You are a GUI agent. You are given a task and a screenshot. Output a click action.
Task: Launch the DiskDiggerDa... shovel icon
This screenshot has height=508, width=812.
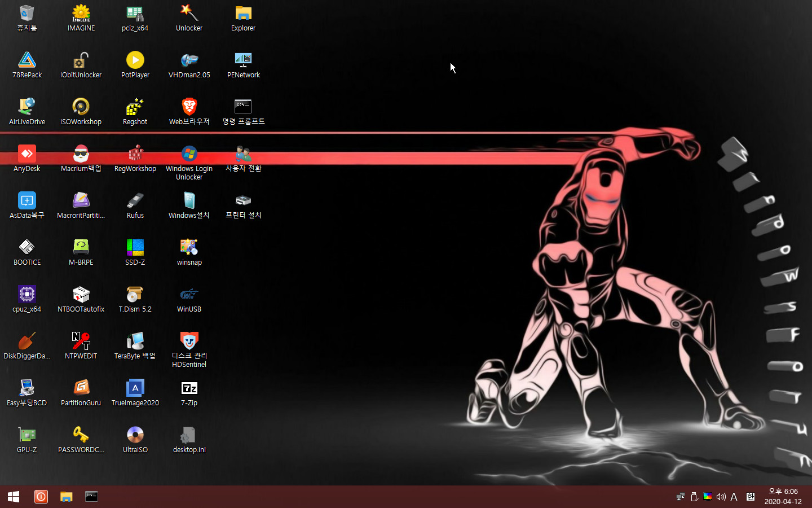[x=27, y=346]
